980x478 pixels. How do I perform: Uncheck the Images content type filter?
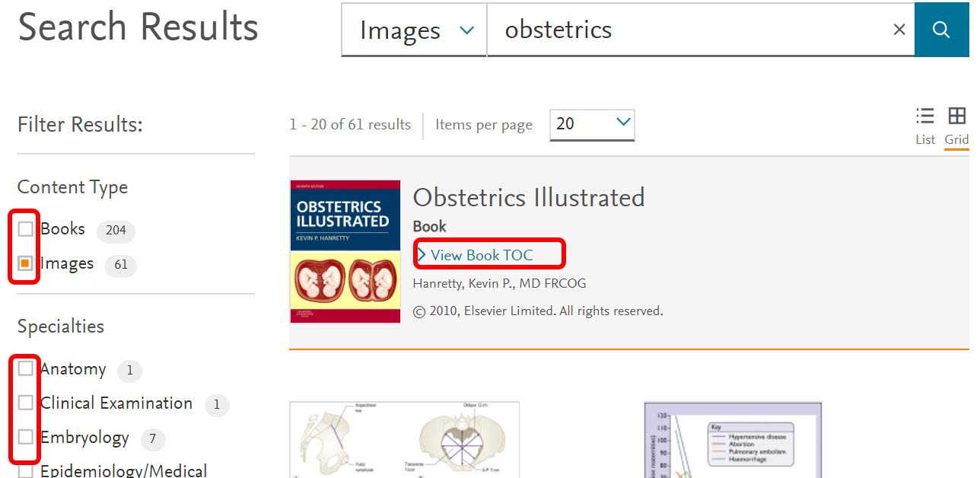(26, 263)
